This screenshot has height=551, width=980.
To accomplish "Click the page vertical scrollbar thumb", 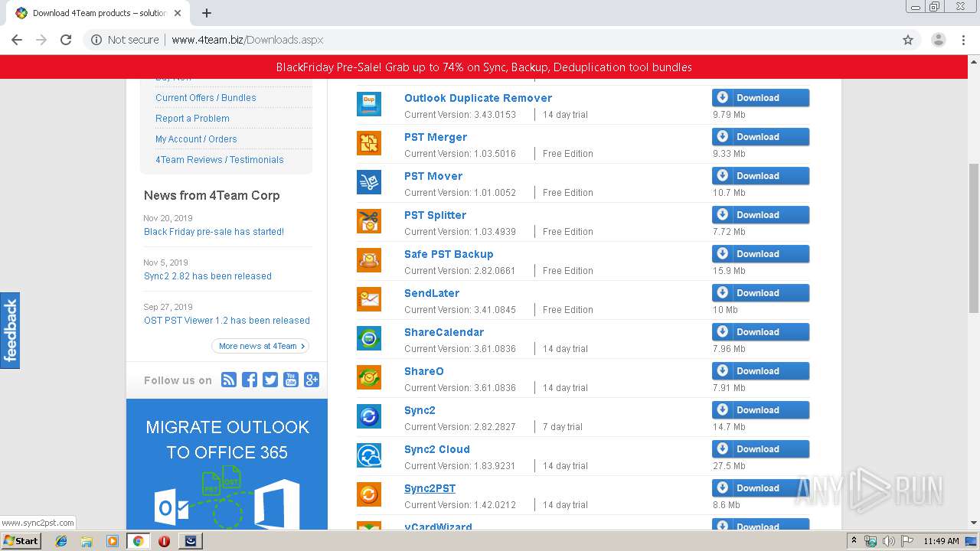I will point(973,237).
